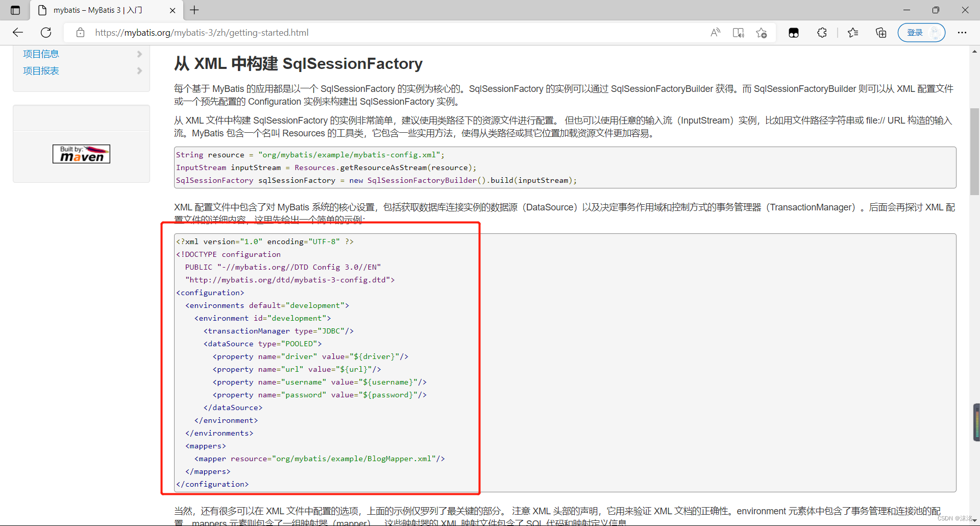Open a new browser tab

coord(194,10)
